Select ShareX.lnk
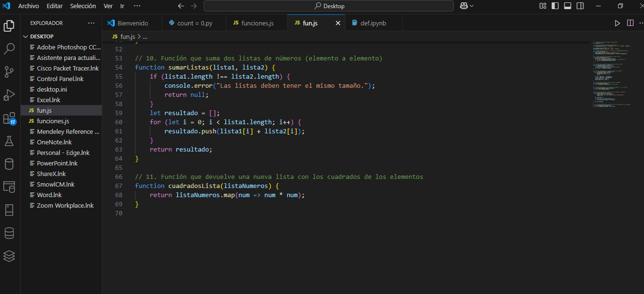Viewport: 644px width, 294px height. tap(61, 174)
